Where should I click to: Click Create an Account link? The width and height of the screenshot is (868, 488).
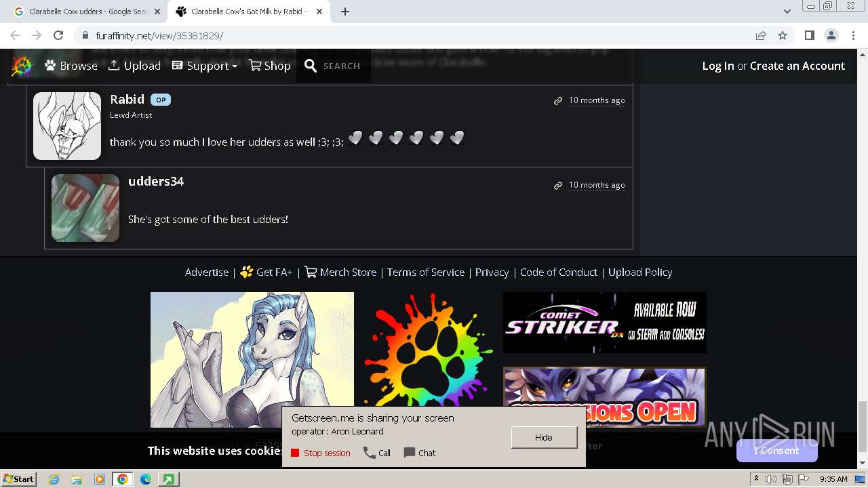(797, 66)
